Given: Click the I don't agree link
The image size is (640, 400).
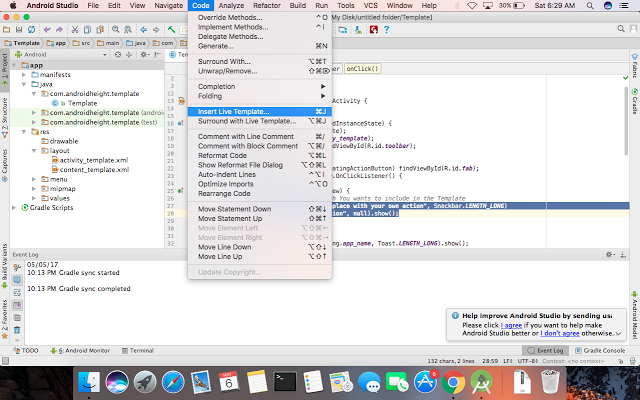Looking at the screenshot, I should click(560, 333).
